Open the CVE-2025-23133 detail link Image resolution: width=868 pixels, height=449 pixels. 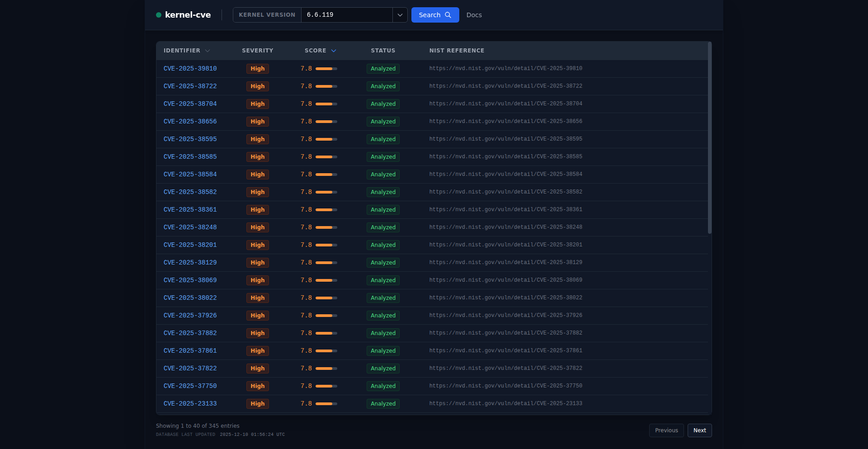[190, 403]
